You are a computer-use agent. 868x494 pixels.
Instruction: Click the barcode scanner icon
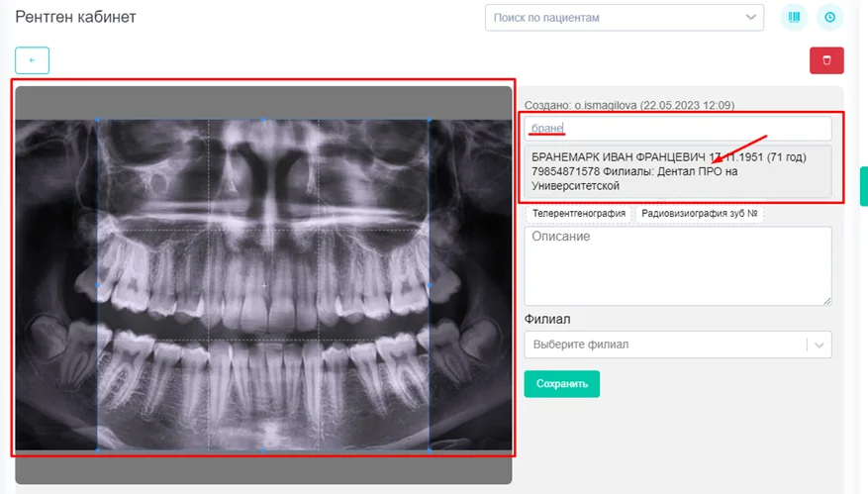pos(794,18)
